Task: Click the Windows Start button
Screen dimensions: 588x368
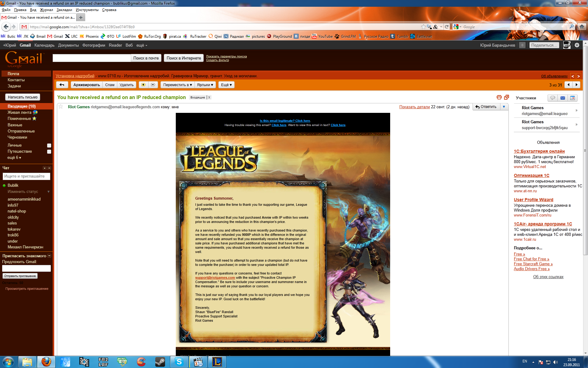Action: (x=8, y=362)
